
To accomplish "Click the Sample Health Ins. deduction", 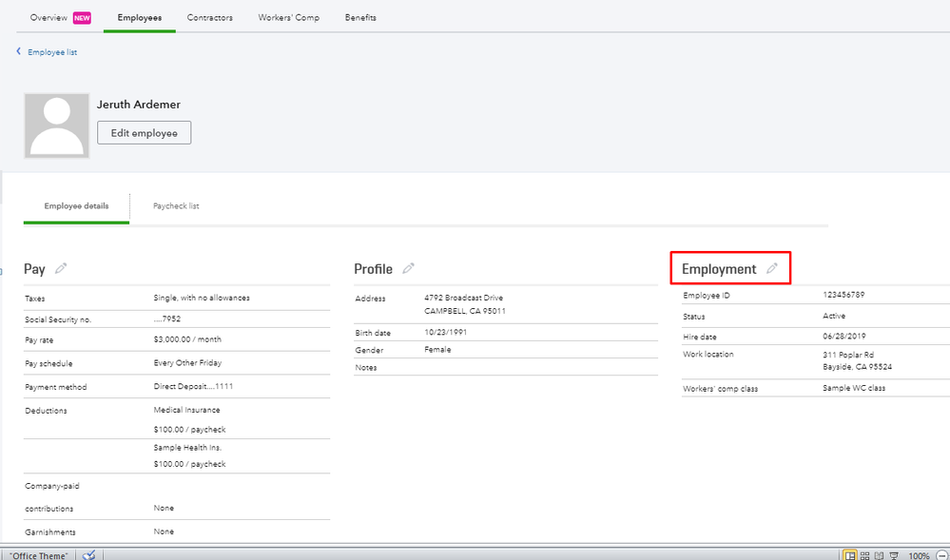I will coord(188,447).
